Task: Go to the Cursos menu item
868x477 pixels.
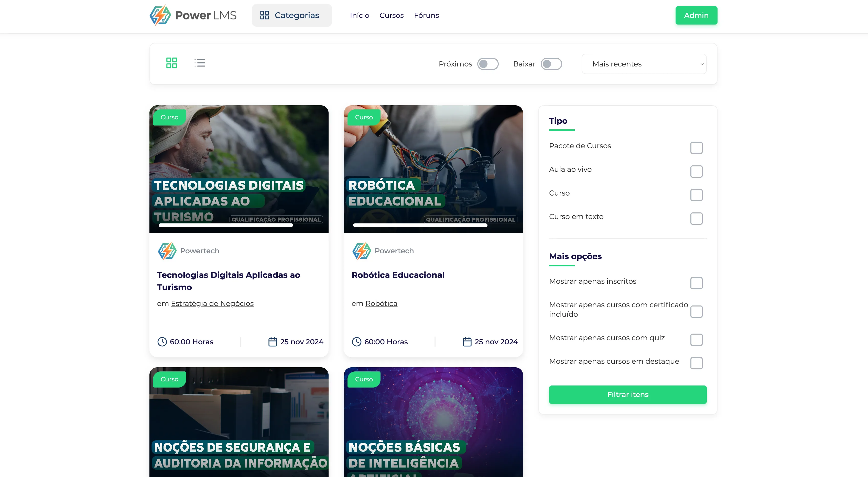Action: click(x=391, y=16)
